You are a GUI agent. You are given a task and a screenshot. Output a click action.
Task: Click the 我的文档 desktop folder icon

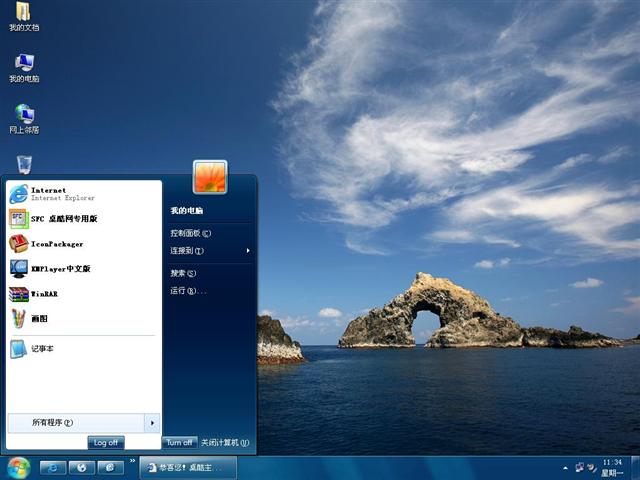pos(24,14)
